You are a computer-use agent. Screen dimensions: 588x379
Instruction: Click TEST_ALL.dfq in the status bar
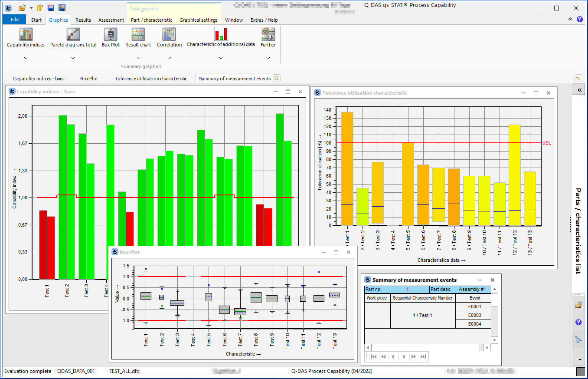point(124,371)
